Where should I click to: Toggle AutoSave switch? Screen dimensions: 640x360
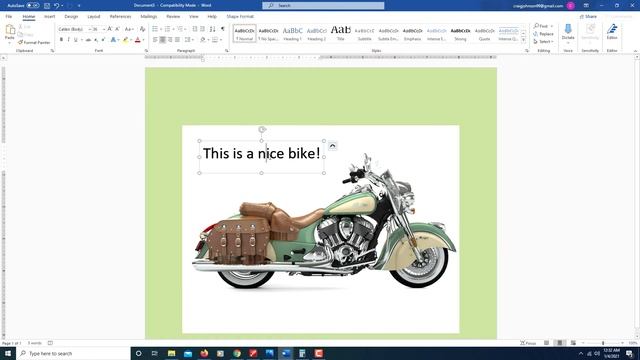(33, 6)
